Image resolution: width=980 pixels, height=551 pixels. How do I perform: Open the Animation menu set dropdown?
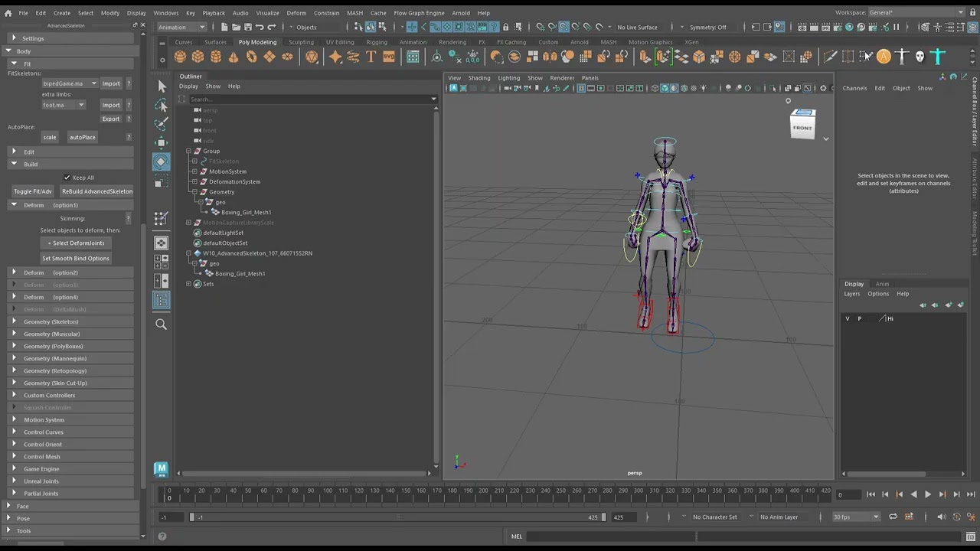181,27
